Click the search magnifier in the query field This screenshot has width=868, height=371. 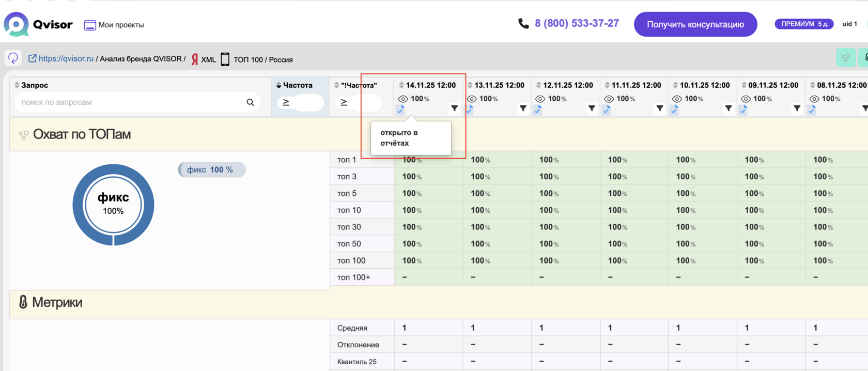[x=250, y=102]
